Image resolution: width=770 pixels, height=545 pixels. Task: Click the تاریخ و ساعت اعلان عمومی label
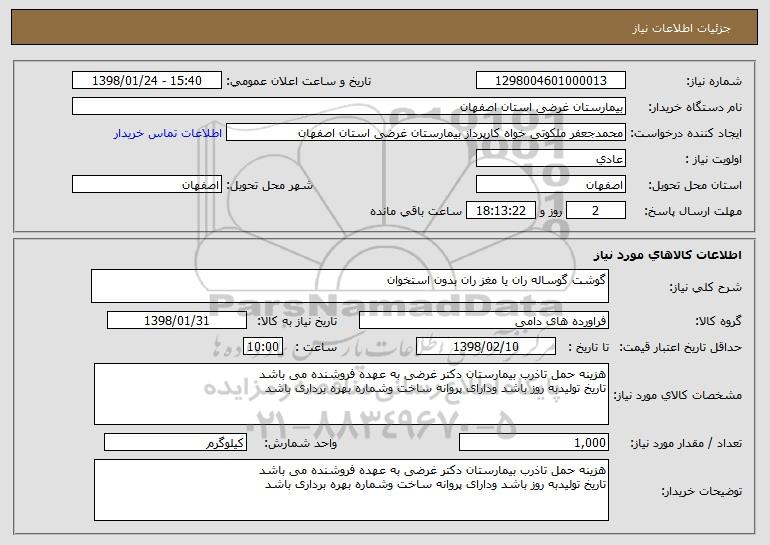[299, 81]
